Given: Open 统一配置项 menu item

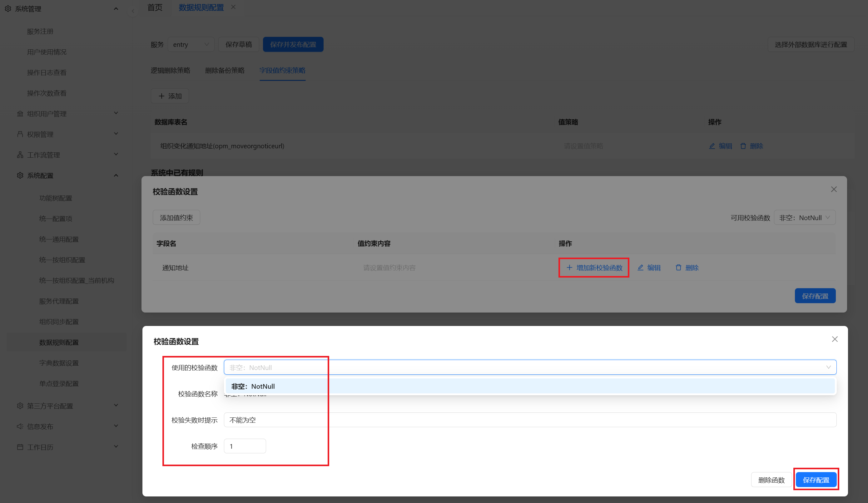Looking at the screenshot, I should [56, 219].
